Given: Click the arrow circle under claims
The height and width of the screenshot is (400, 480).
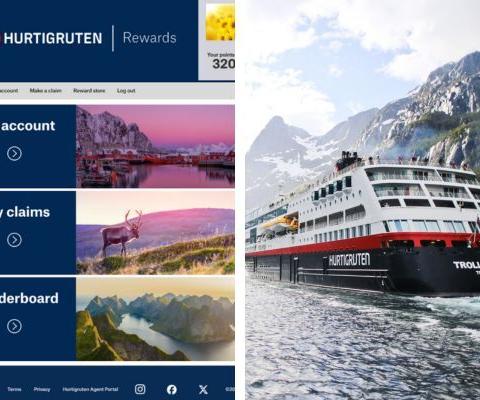Looking at the screenshot, I should pyautogui.click(x=14, y=240).
